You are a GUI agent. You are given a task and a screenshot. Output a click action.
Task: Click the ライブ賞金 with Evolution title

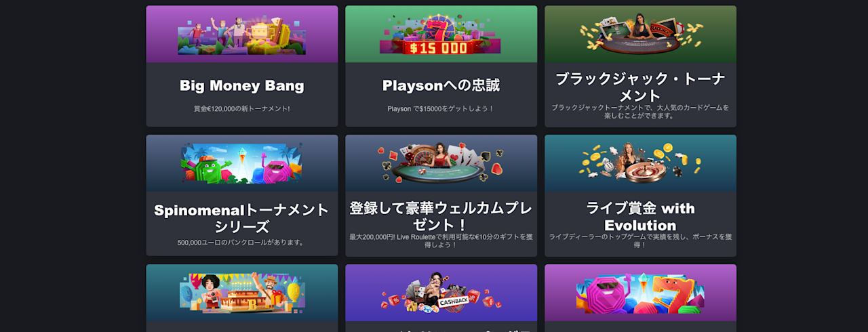pyautogui.click(x=640, y=217)
